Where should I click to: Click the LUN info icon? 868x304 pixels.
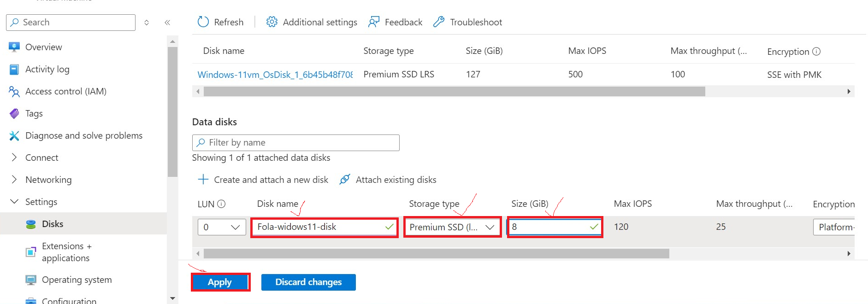pos(221,204)
